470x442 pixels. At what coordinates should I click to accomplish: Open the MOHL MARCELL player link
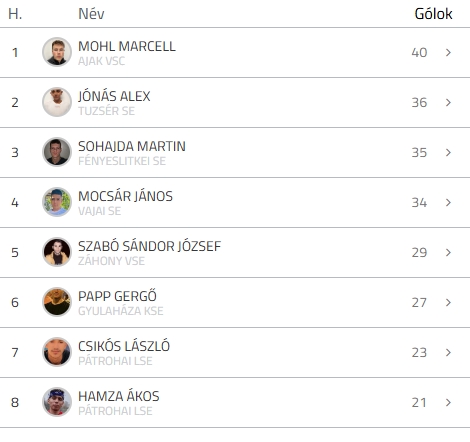[127, 46]
